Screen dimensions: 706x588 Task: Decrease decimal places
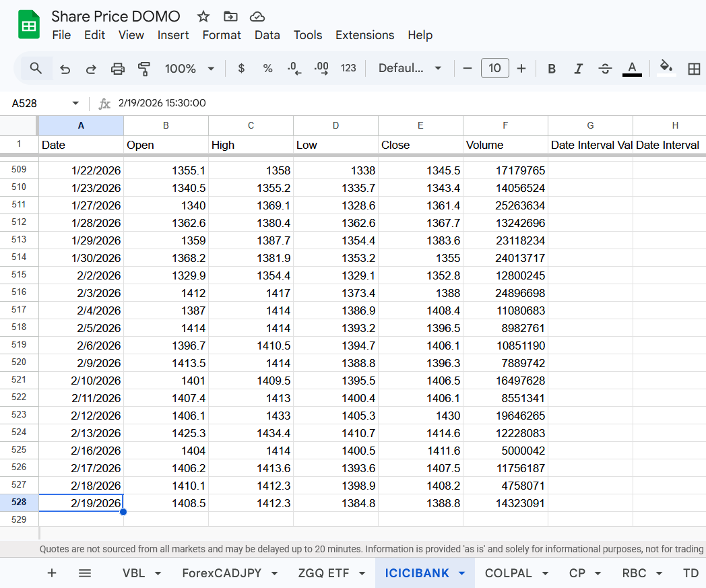[294, 69]
